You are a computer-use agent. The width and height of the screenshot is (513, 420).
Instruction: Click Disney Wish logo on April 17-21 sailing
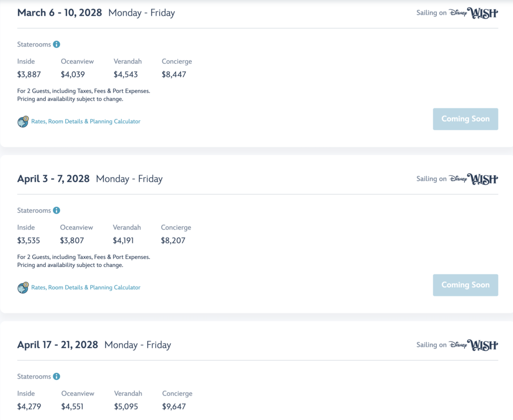coord(473,345)
